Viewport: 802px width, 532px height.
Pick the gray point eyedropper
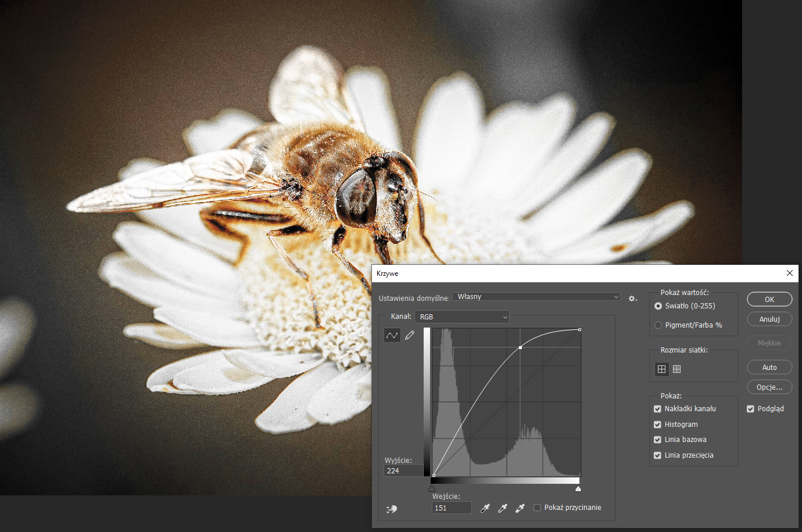tap(503, 508)
